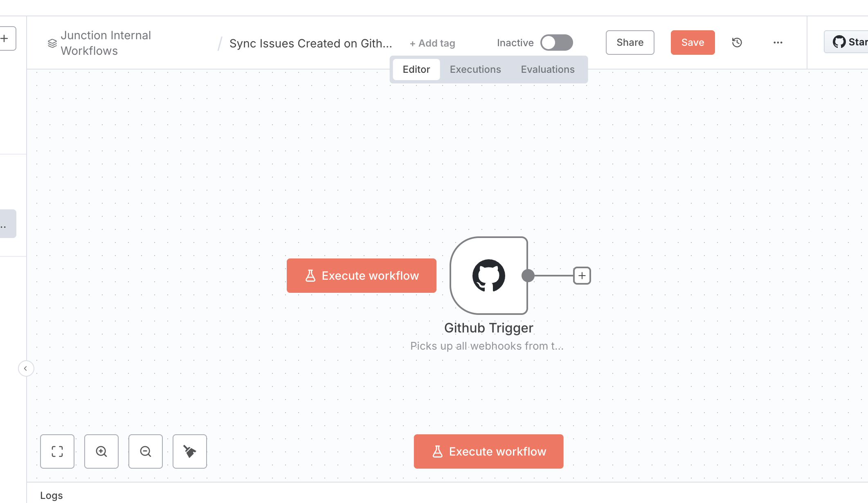The image size is (868, 503).
Task: Execute the workflow from the bottom button
Action: [x=488, y=451]
